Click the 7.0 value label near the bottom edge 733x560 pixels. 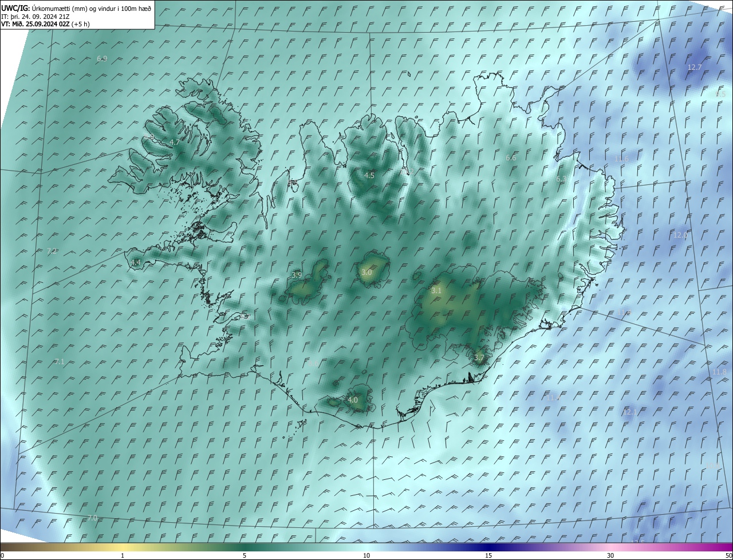coord(93,518)
